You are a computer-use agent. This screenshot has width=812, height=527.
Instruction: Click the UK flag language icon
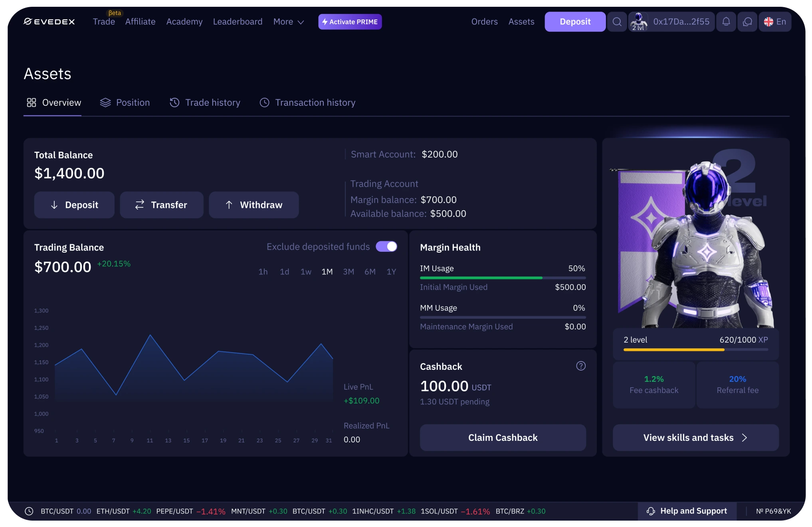point(768,22)
